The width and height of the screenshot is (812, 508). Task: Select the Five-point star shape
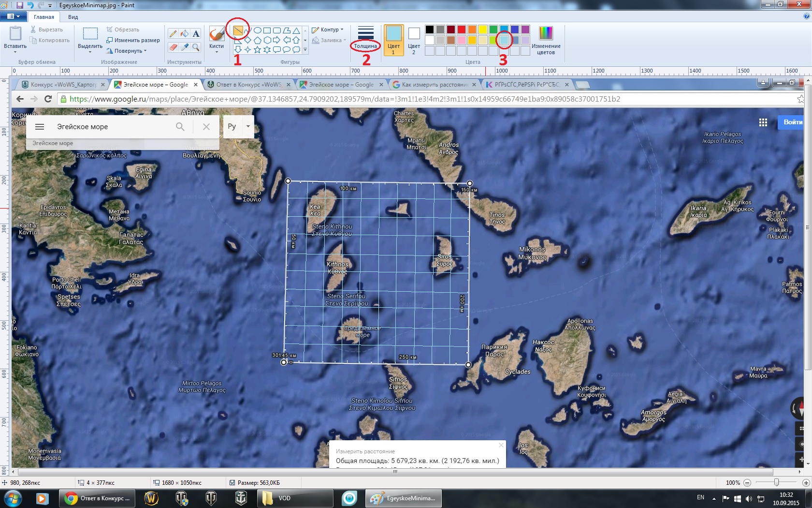pyautogui.click(x=257, y=49)
